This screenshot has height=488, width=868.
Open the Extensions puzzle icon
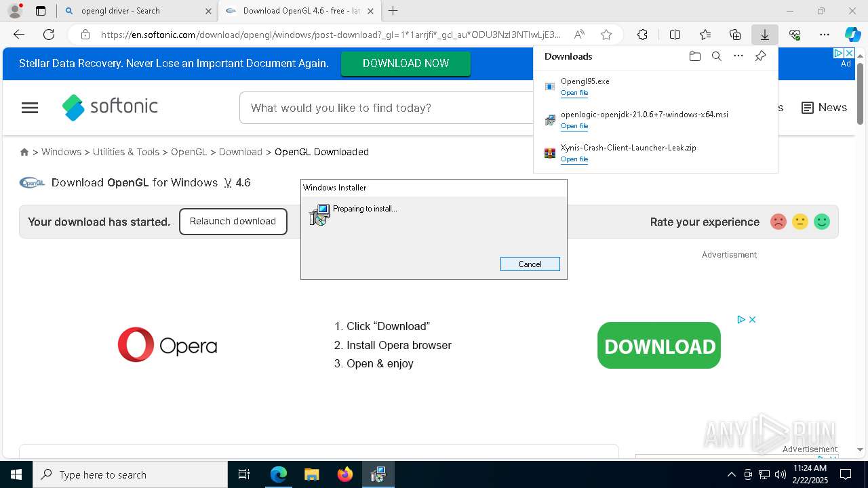click(x=642, y=35)
